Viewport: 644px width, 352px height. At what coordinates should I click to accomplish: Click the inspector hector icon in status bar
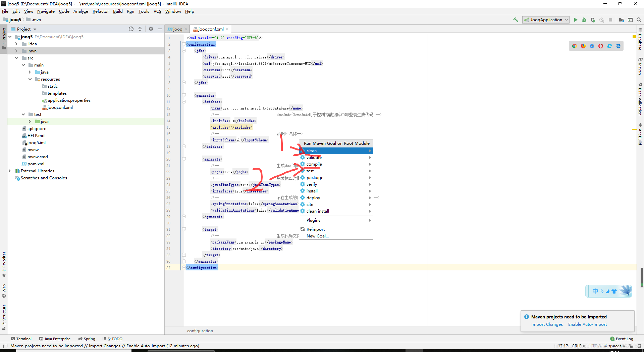(639, 346)
